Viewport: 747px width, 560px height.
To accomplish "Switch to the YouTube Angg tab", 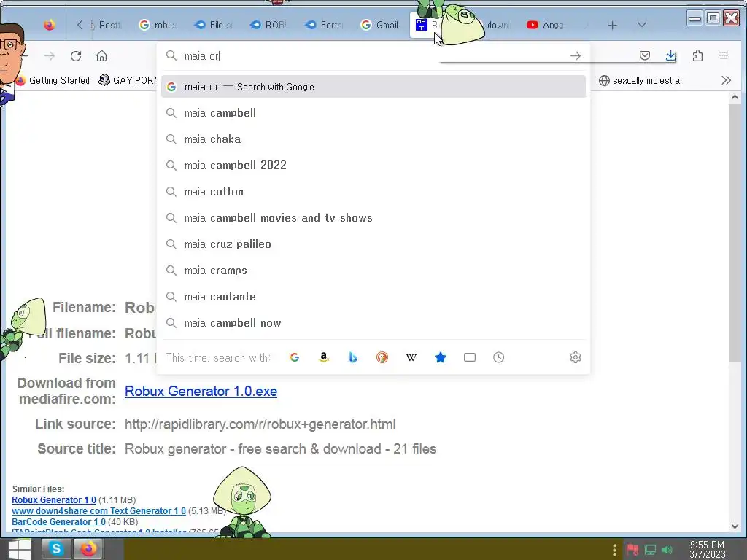I will click(x=546, y=25).
